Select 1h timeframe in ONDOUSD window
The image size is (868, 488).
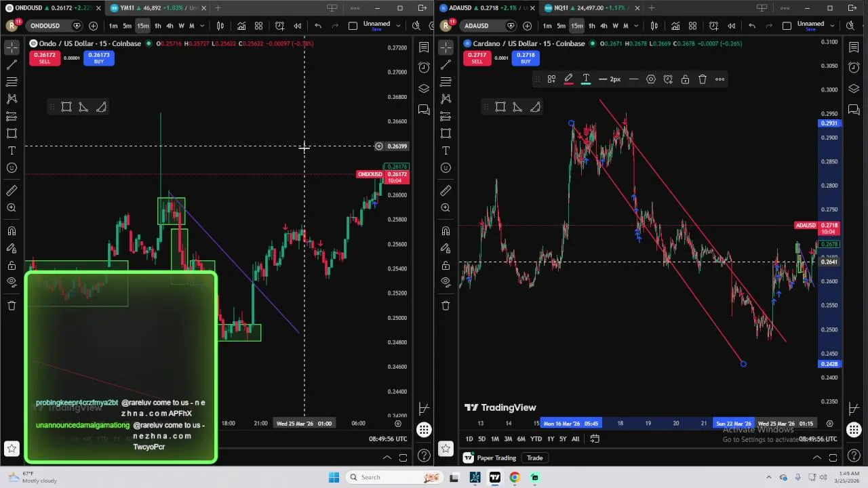[158, 26]
